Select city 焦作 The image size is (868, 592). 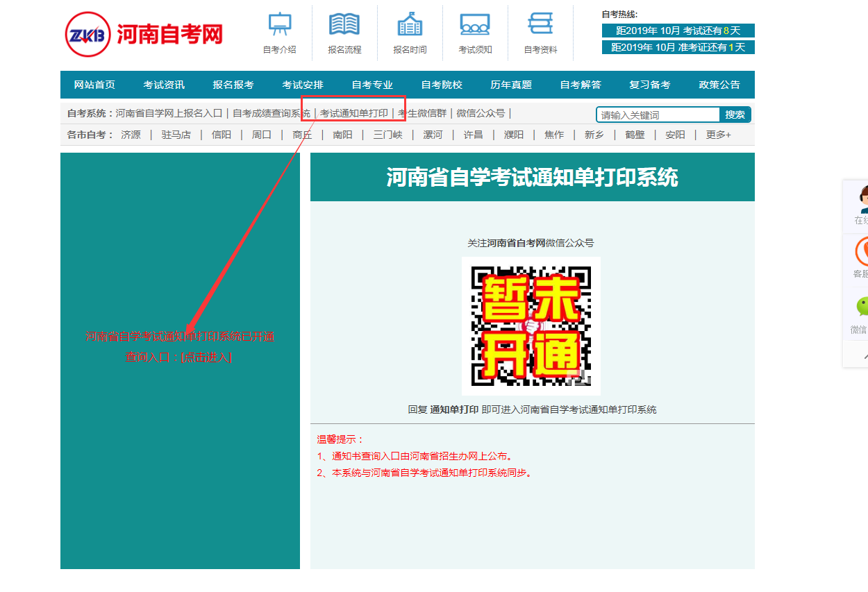554,135
